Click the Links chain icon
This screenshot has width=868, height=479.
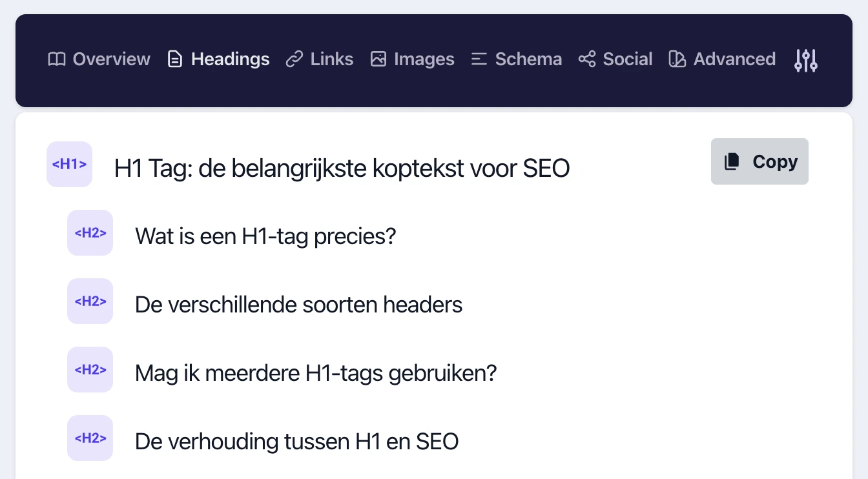click(x=294, y=59)
